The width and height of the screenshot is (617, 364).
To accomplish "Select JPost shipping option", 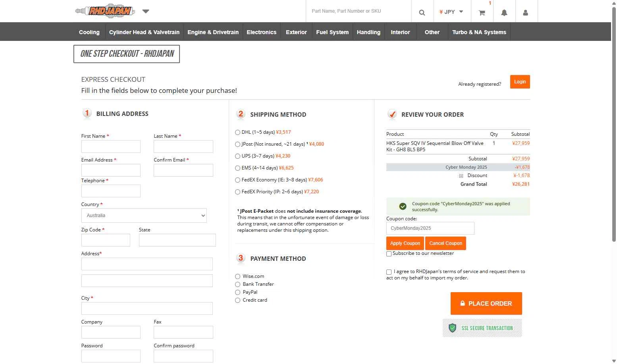I will point(237,144).
